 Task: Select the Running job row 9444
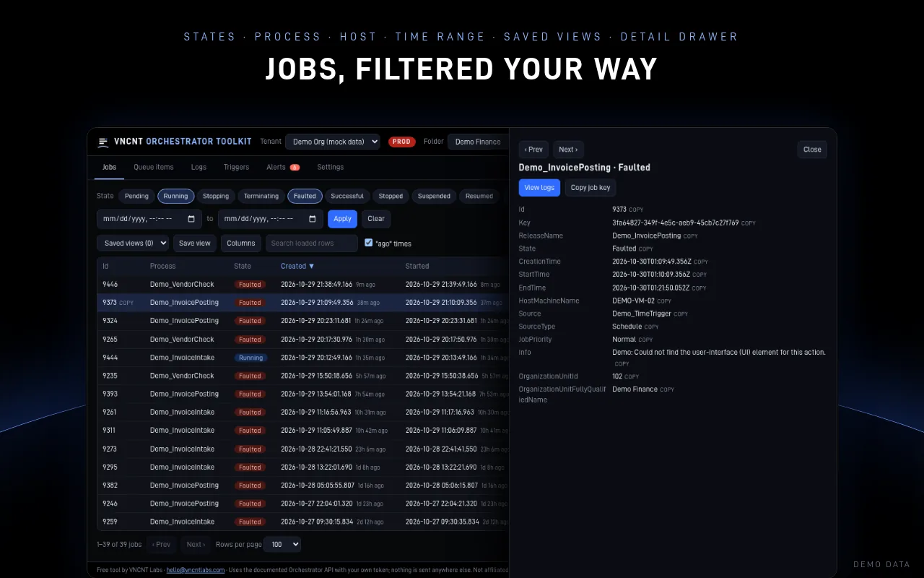[303, 358]
